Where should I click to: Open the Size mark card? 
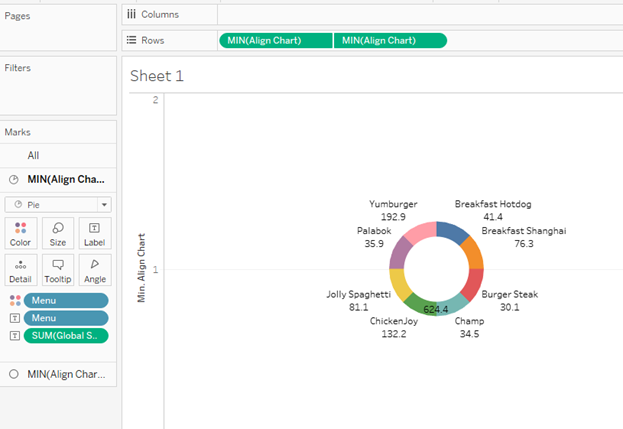[58, 233]
